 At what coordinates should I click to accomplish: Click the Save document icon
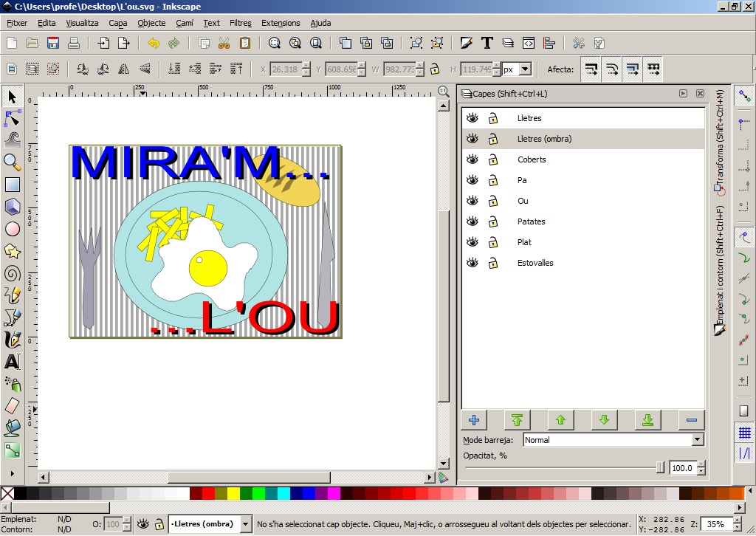coord(53,43)
